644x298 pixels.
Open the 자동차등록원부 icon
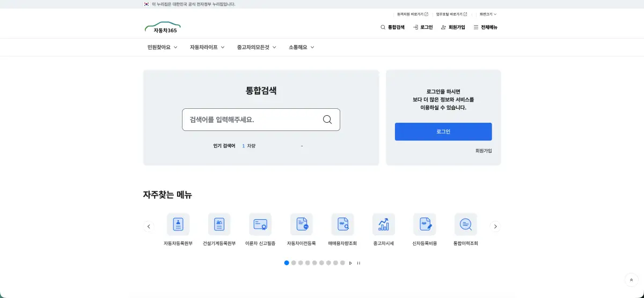178,225
